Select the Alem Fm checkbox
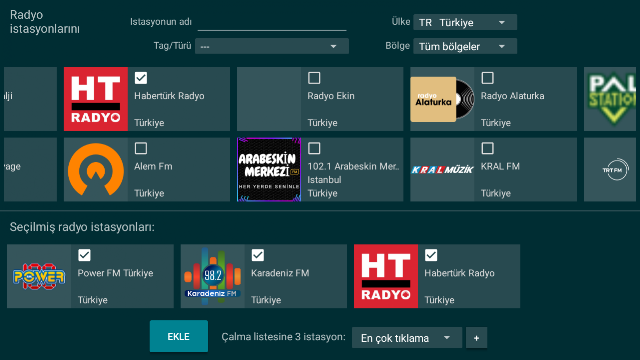The image size is (640, 360). [x=141, y=148]
